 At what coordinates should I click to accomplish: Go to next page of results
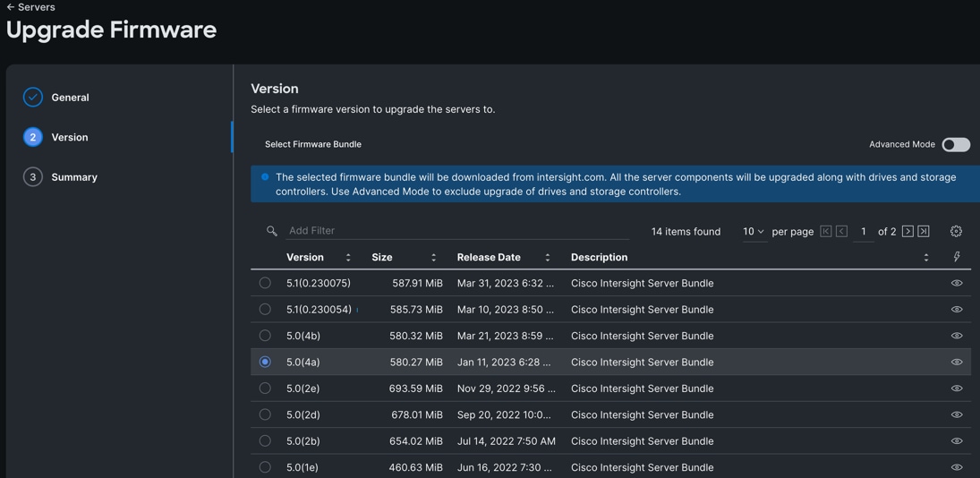908,232
